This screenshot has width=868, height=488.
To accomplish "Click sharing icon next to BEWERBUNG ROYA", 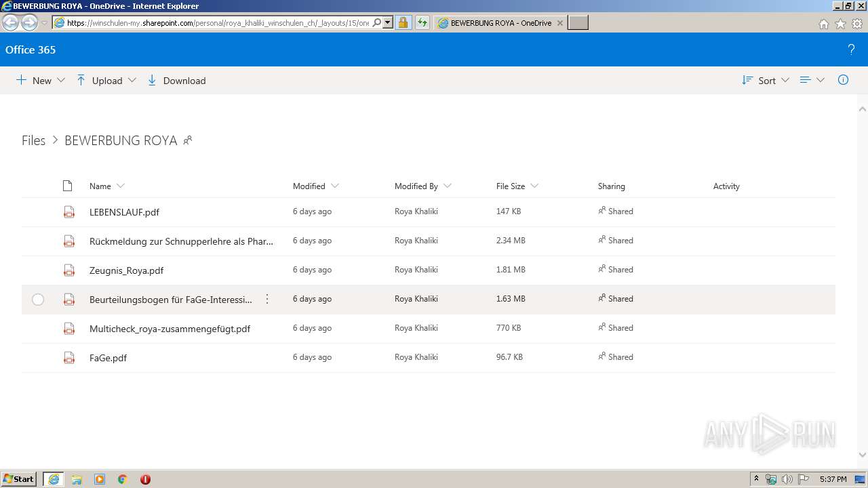I will (x=188, y=140).
